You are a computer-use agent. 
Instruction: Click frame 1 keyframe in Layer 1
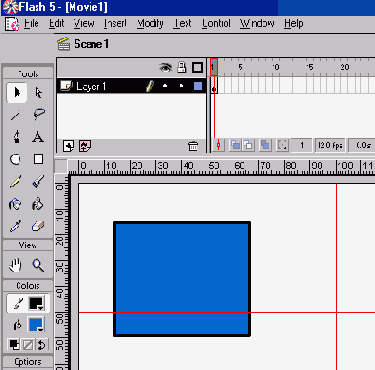click(214, 86)
